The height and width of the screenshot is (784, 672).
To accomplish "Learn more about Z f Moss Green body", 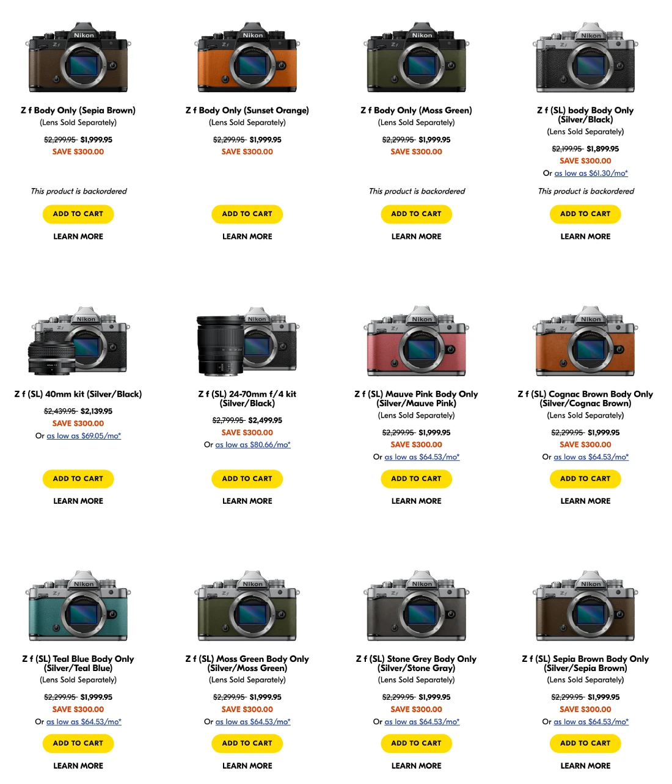I will pyautogui.click(x=416, y=236).
